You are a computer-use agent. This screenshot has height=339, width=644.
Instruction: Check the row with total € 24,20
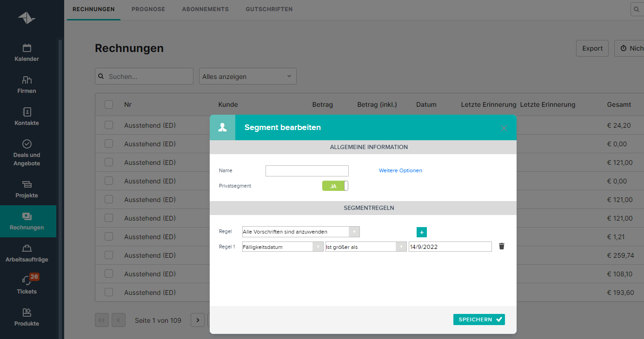pyautogui.click(x=109, y=125)
